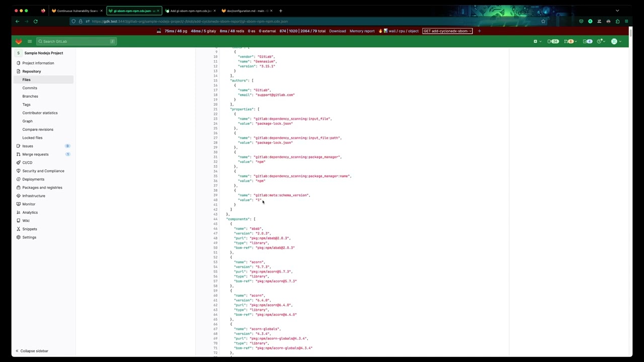Close the doc/configuration.md tab

[271, 11]
